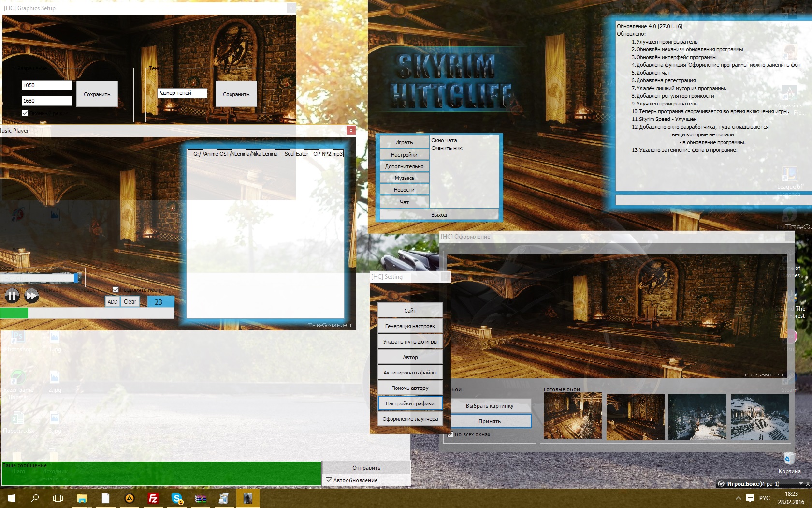812x508 pixels.
Task: Click Настройки графики button
Action: tap(410, 403)
